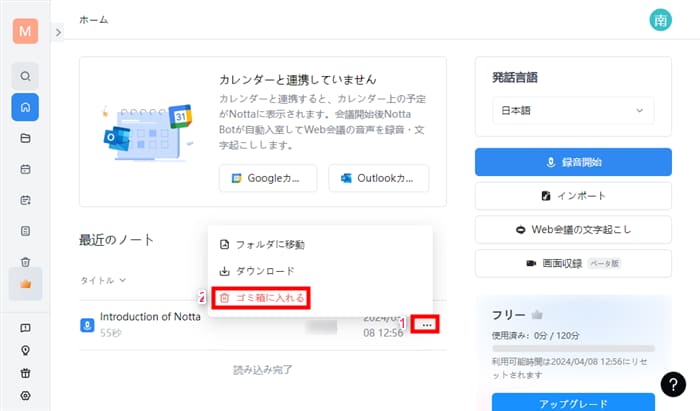
Task: Click the crown upgrade icon in the sidebar
Action: (25, 285)
